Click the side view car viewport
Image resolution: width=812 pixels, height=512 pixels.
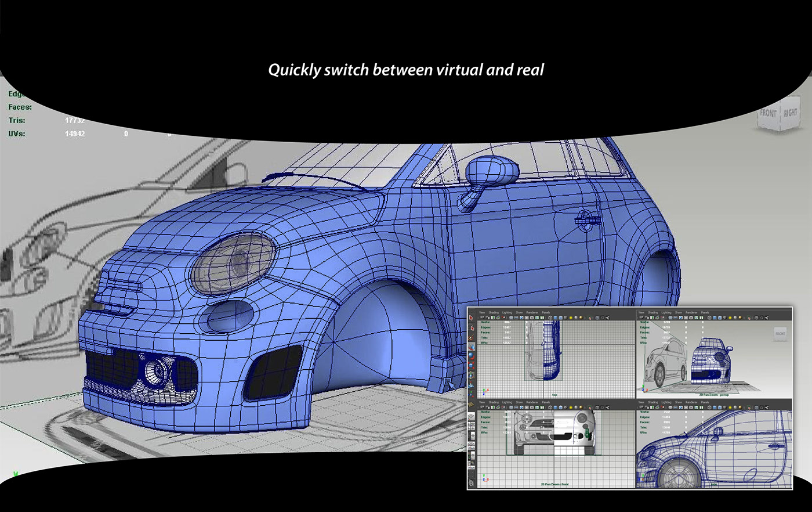(x=715, y=448)
